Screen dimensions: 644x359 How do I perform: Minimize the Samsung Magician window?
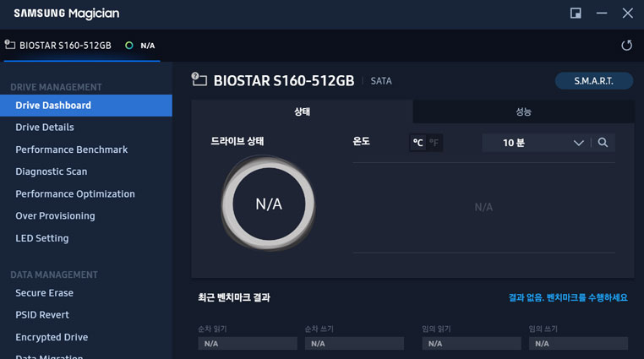[x=602, y=14]
